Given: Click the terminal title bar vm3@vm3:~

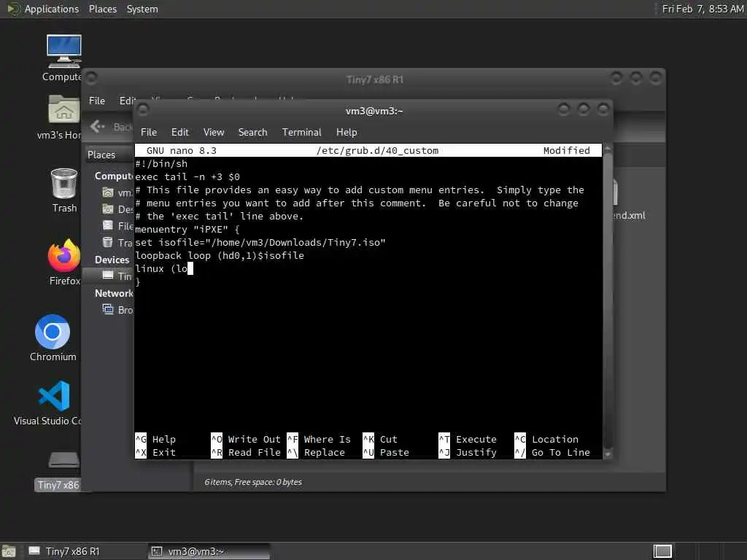Looking at the screenshot, I should tap(374, 111).
